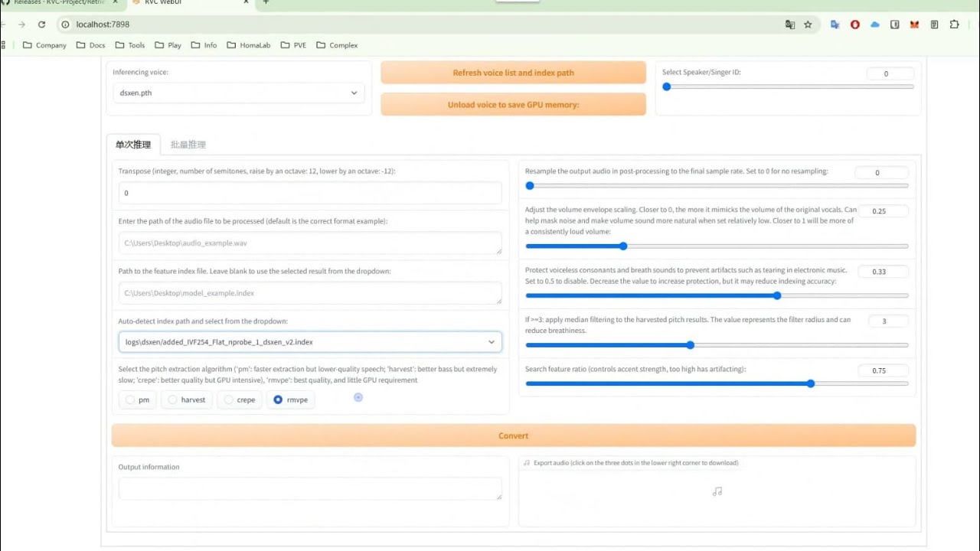Open the MetaMask fox extension icon

tap(914, 24)
